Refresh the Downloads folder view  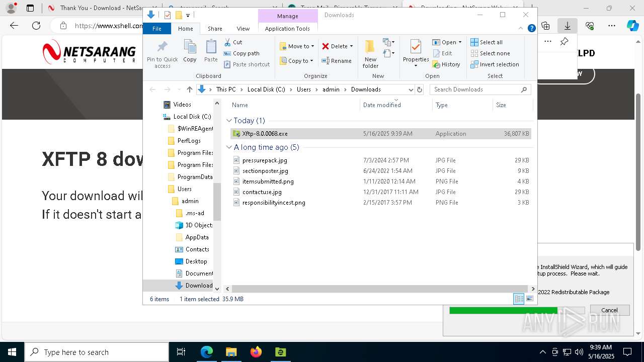click(x=420, y=89)
